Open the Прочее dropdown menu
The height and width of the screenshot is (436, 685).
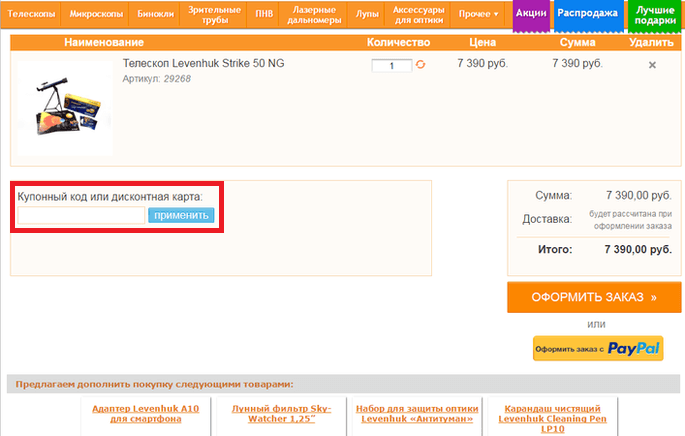[x=479, y=14]
